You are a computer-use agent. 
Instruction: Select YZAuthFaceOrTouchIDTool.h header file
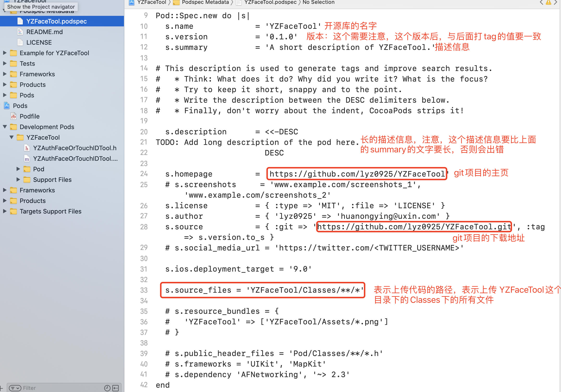click(x=74, y=148)
